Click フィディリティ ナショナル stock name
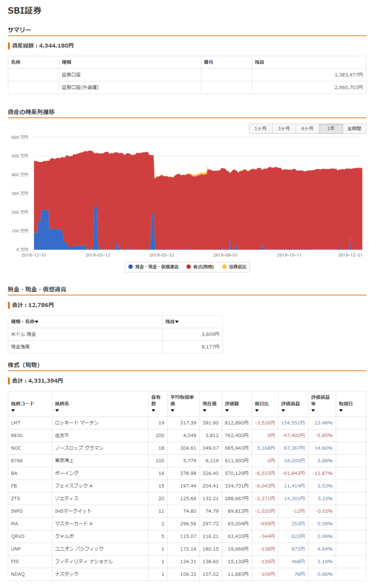 coord(83,562)
